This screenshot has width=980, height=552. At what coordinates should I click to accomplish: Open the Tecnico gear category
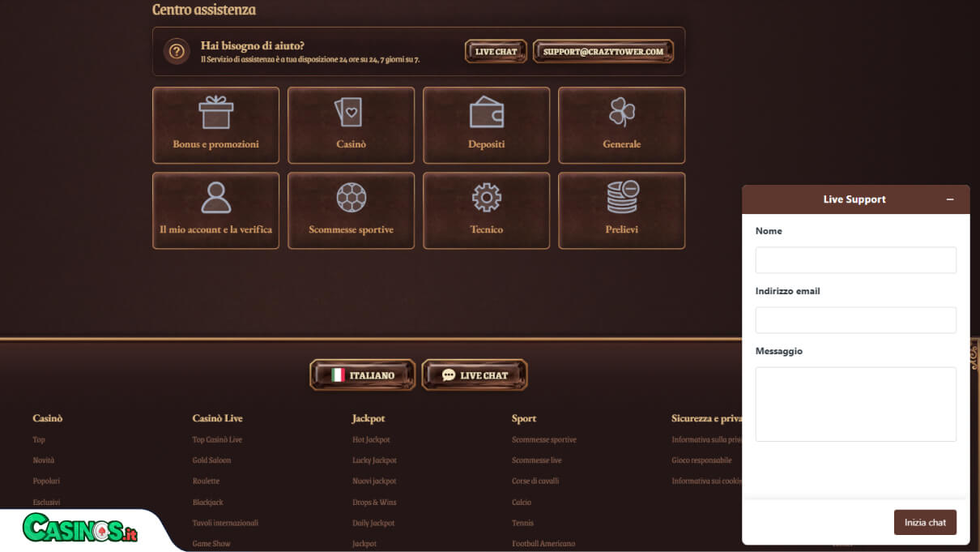[486, 211]
